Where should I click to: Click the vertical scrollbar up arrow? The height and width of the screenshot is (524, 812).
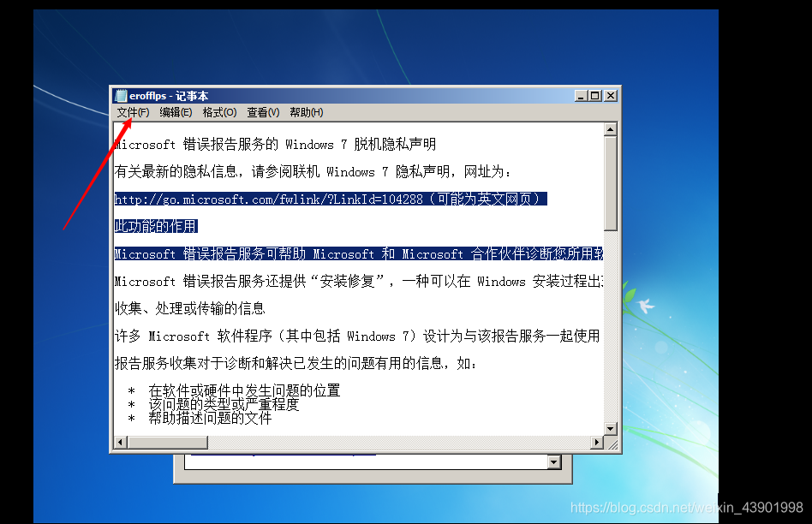coord(611,129)
